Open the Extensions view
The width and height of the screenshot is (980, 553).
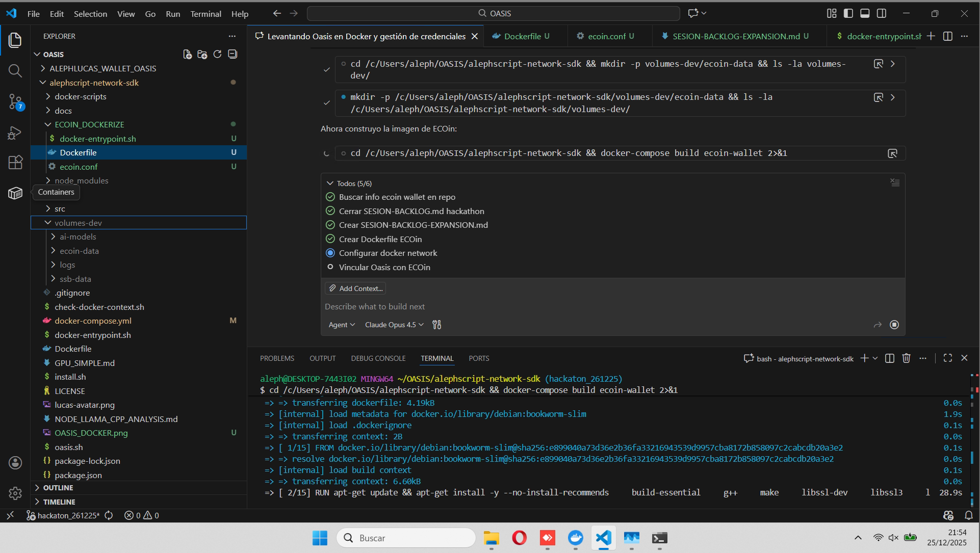coord(15,162)
